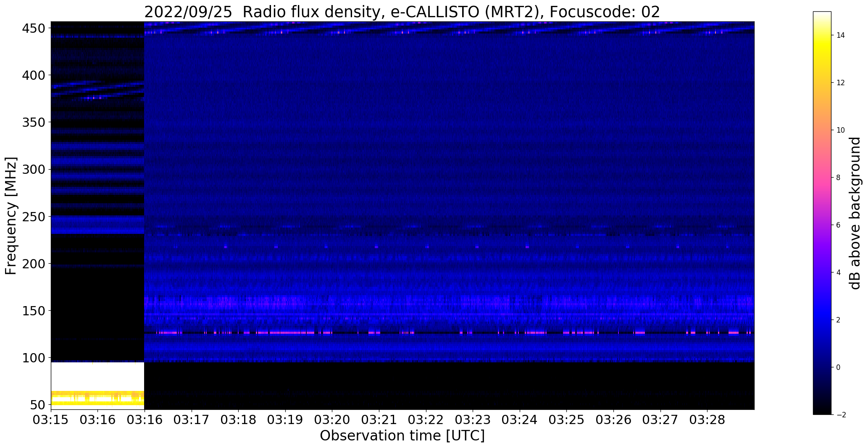The width and height of the screenshot is (868, 448).
Task: Click the 03:21 time tick label
Action: click(x=379, y=420)
